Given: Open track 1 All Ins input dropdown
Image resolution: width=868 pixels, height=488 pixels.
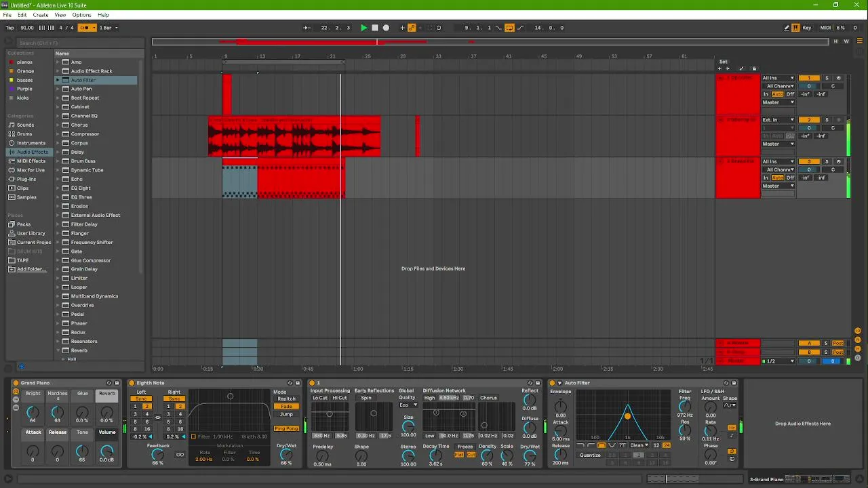Looking at the screenshot, I should pyautogui.click(x=778, y=78).
